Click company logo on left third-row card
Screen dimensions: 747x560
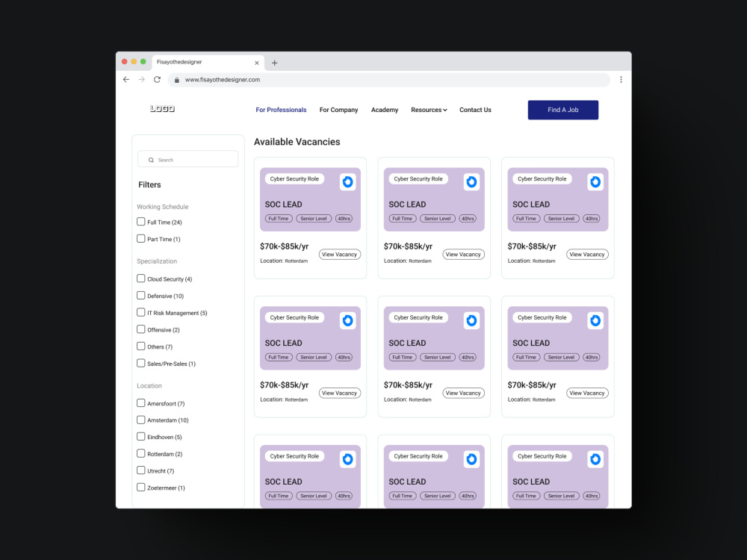pos(348,459)
